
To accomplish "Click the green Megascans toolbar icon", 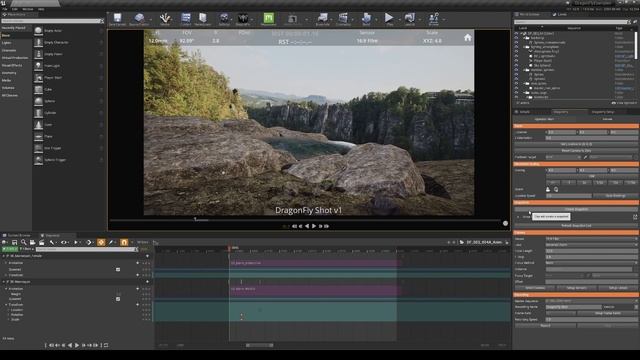I will [269, 18].
